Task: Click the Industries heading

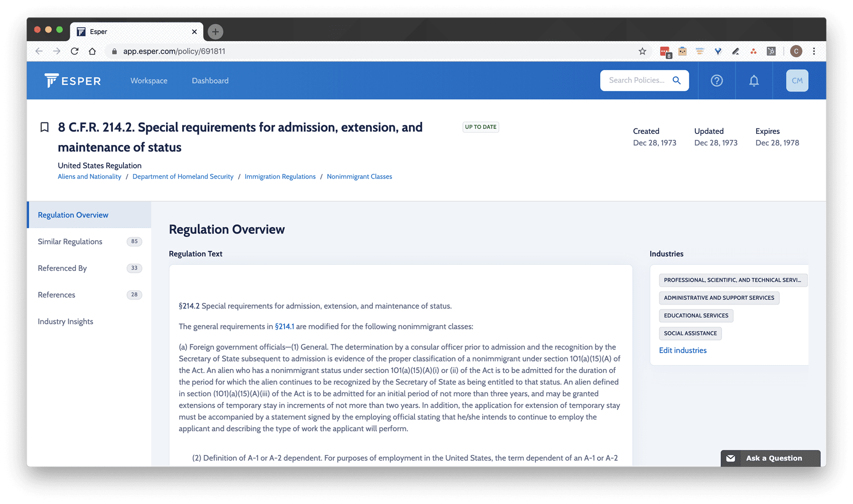Action: click(x=666, y=254)
